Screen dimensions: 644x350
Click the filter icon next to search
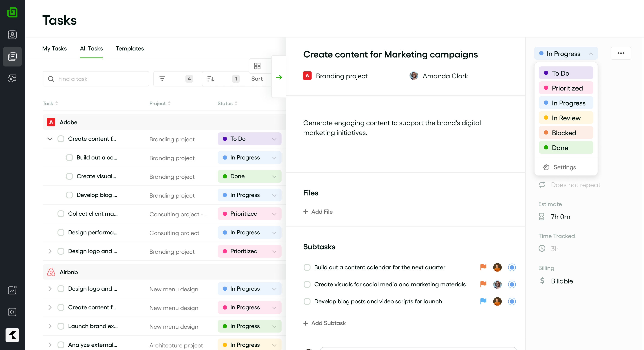[x=162, y=79]
